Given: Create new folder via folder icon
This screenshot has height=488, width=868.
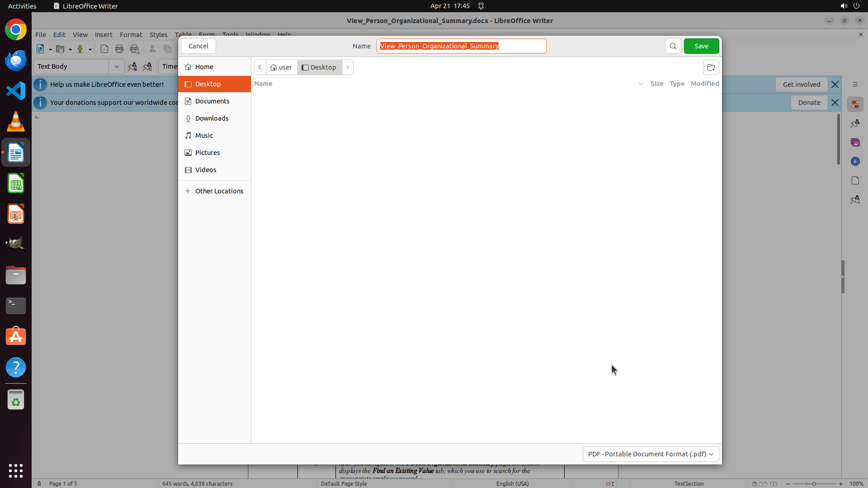Looking at the screenshot, I should 711,67.
